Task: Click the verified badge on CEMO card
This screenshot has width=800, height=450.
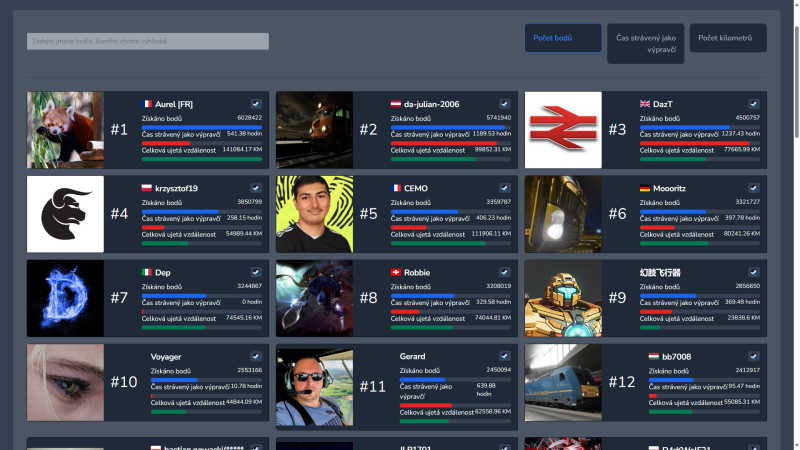Action: pos(505,188)
